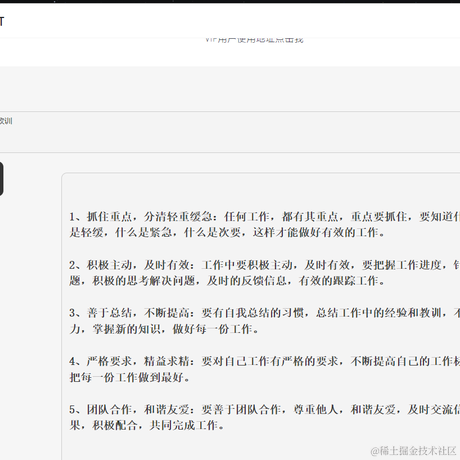This screenshot has height=460, width=460.
Task: Click answer point 1 about 抓住重点,分清轻重缓急
Action: (x=265, y=224)
